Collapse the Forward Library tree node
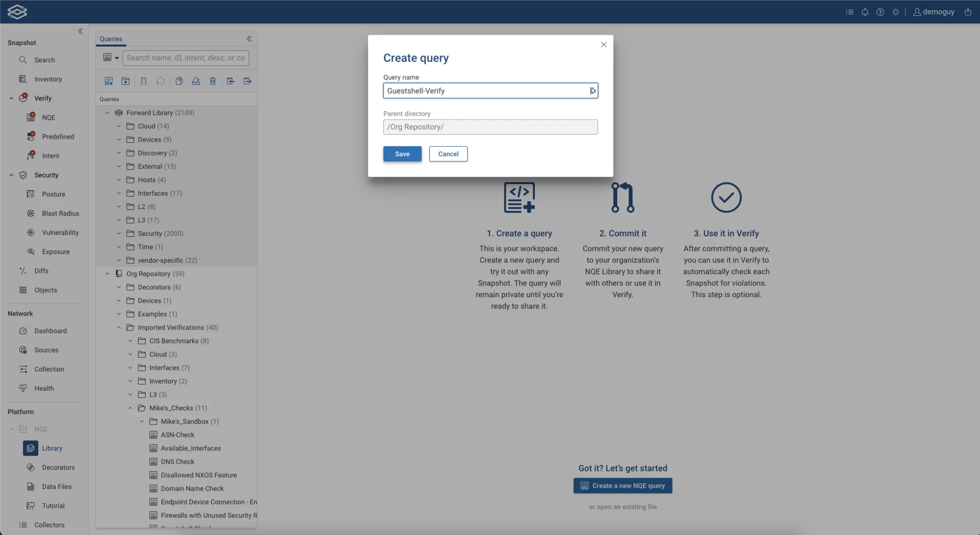Image resolution: width=980 pixels, height=535 pixels. [x=107, y=113]
